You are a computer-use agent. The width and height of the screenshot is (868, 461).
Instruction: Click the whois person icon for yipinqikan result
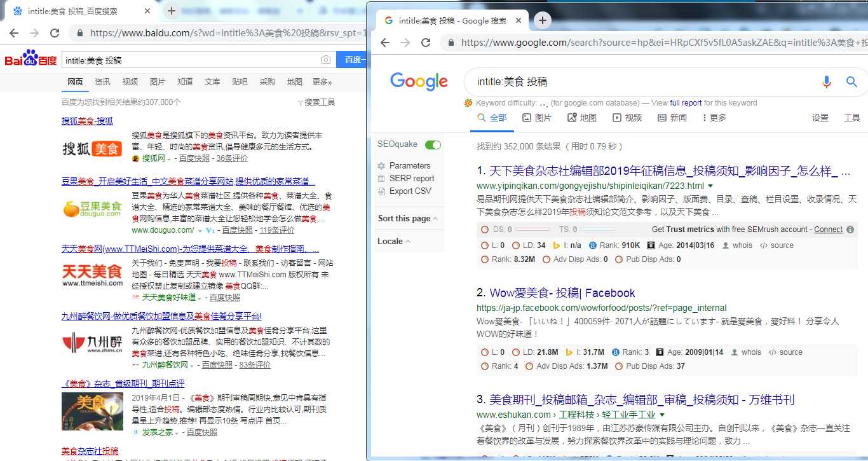(724, 245)
